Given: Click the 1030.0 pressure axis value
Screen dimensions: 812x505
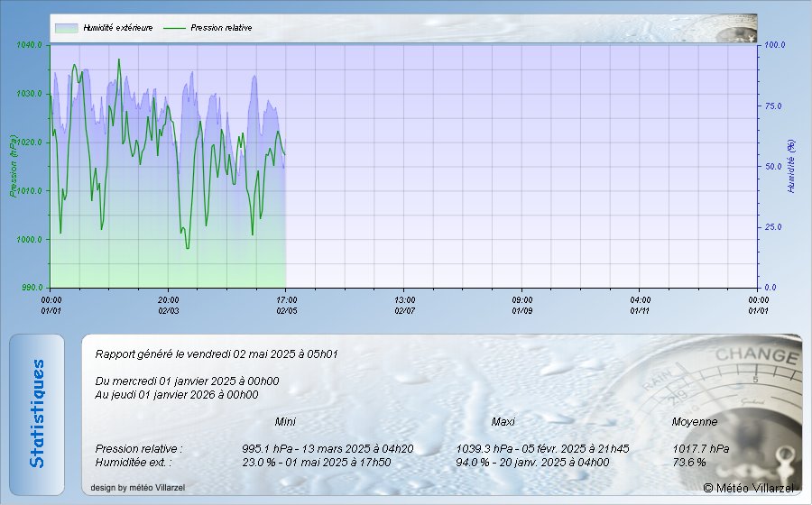Looking at the screenshot, I should (30, 94).
